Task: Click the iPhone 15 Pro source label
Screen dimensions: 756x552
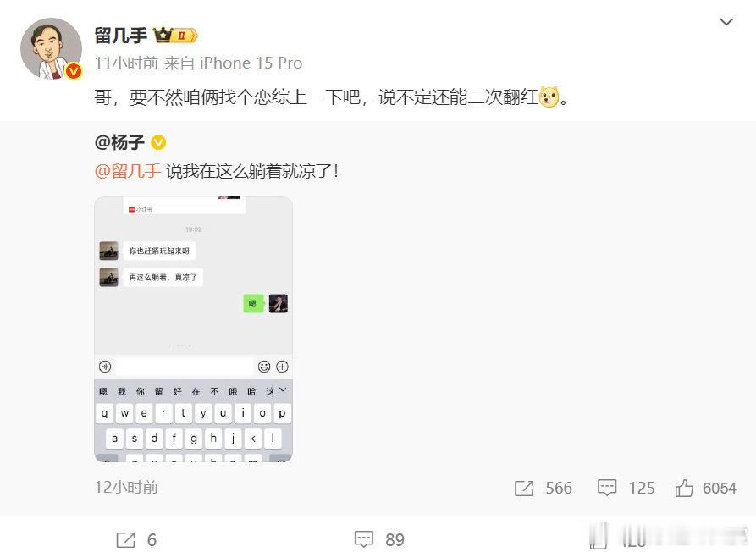Action: click(x=251, y=63)
